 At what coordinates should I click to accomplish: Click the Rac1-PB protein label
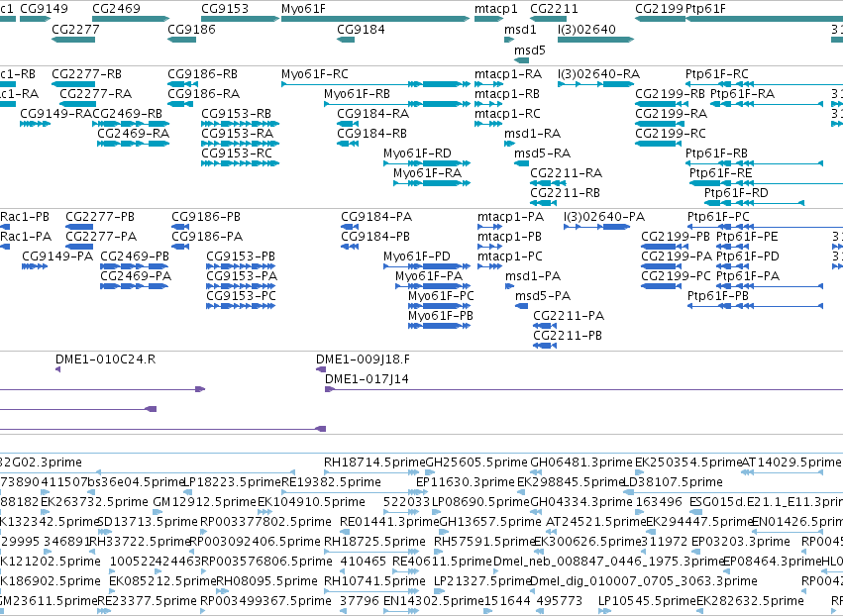(24, 217)
